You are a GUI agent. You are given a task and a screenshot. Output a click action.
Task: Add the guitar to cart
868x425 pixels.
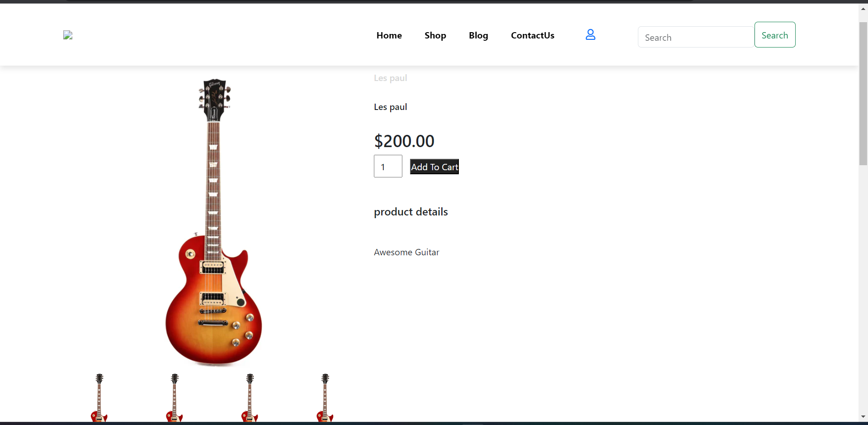(434, 167)
